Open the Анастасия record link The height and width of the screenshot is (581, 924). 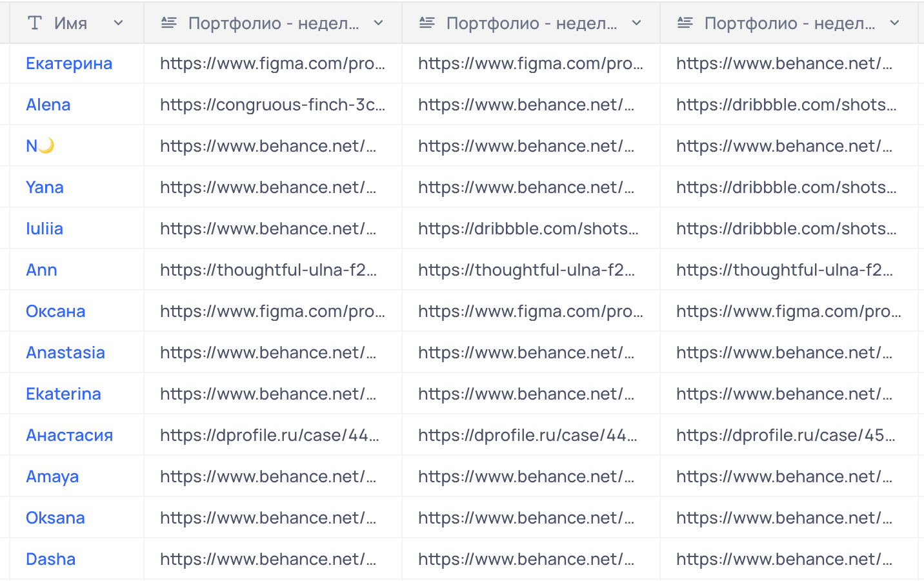70,435
